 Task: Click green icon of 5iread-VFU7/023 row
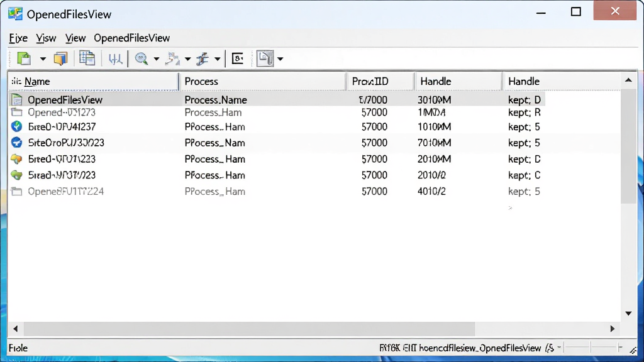pyautogui.click(x=16, y=175)
